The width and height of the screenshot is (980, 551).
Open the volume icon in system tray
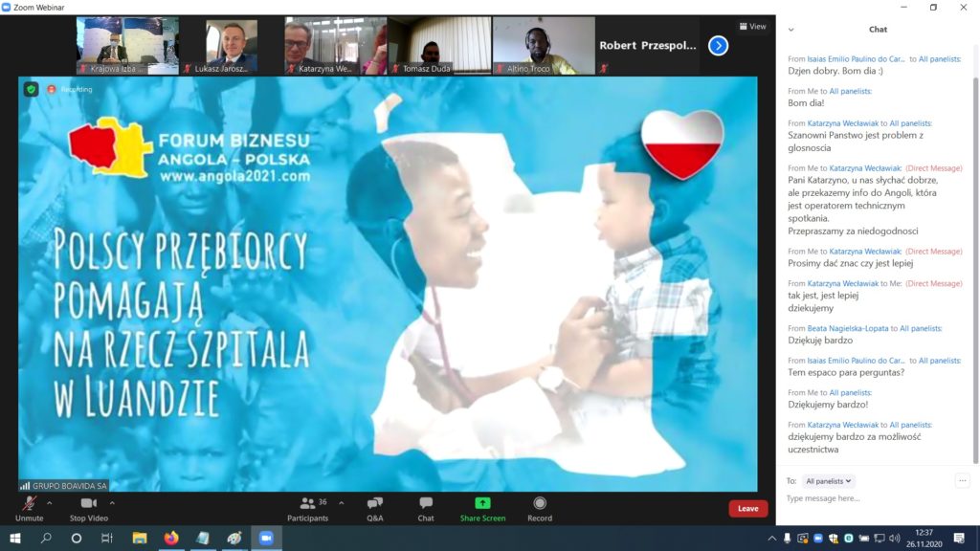point(894,539)
